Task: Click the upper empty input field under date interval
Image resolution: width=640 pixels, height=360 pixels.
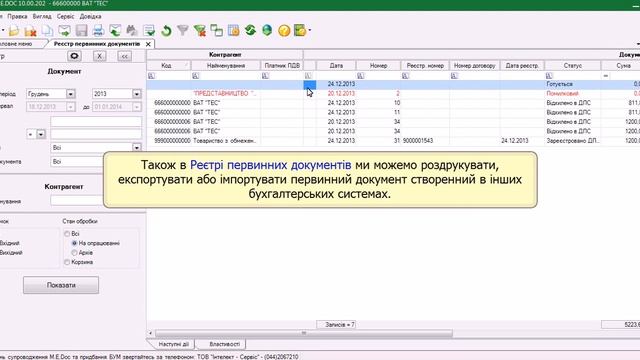Action: pos(96,121)
